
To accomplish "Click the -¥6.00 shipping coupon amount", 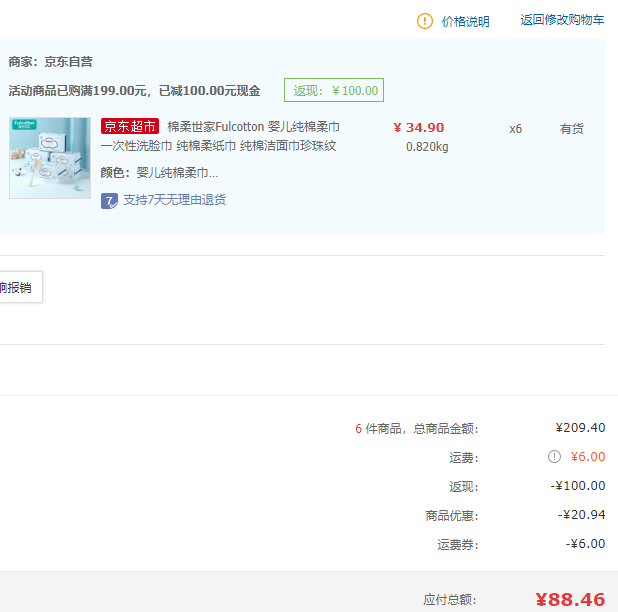I will 585,544.
